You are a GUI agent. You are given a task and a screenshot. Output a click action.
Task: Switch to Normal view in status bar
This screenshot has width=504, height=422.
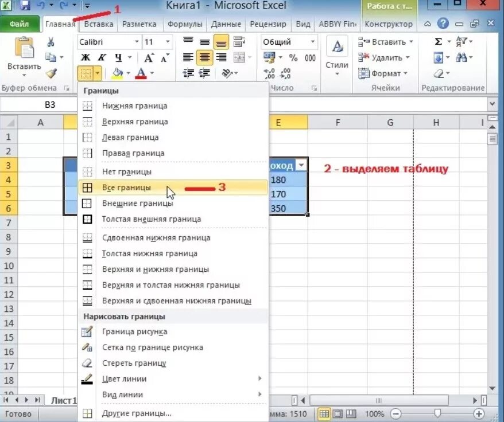tap(324, 413)
